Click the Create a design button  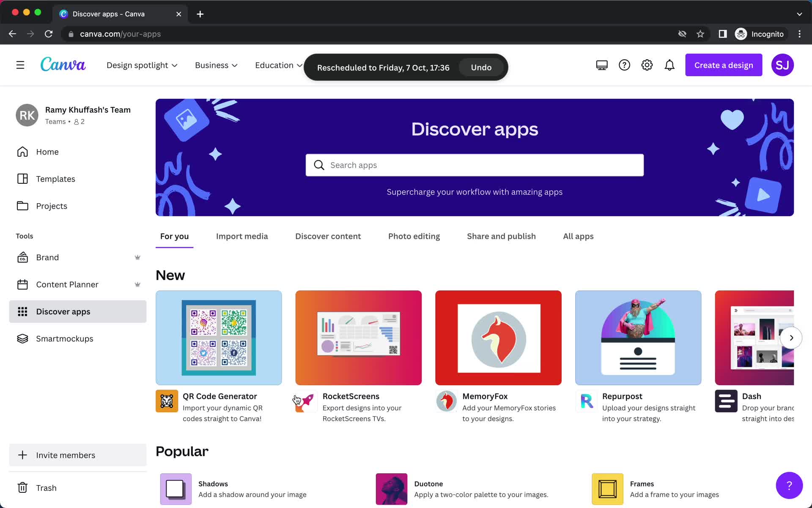pos(724,65)
